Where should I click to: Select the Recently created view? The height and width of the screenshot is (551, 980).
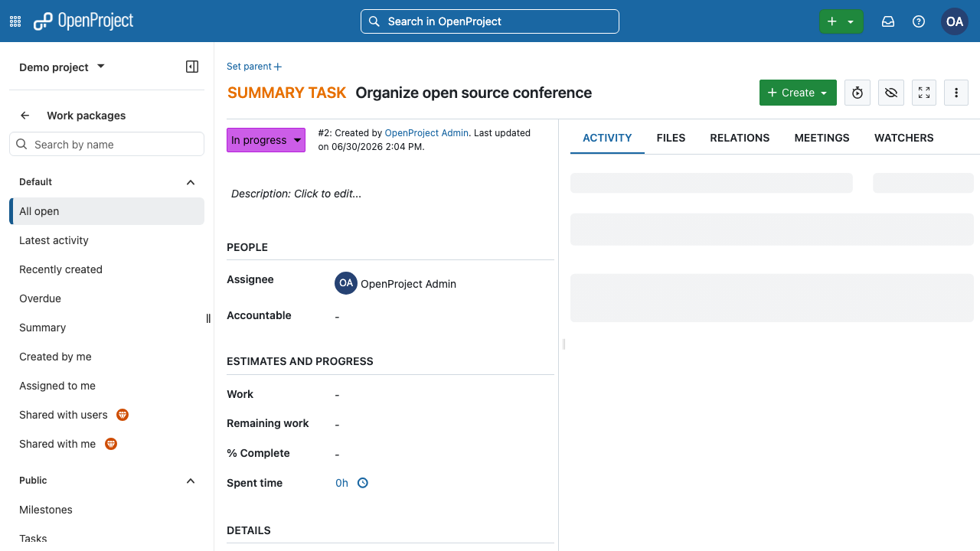point(106,269)
